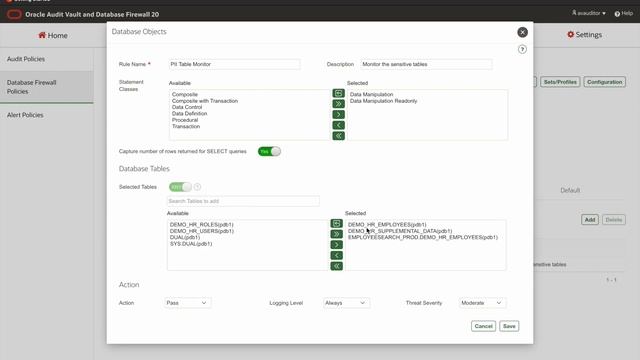The image size is (640, 360).
Task: Select Transaction statement class
Action: pyautogui.click(x=186, y=127)
